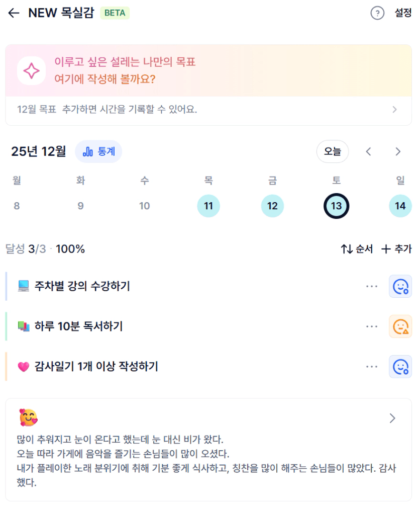Jump to today with 오늘 button
This screenshot has height=509, width=420.
[333, 151]
